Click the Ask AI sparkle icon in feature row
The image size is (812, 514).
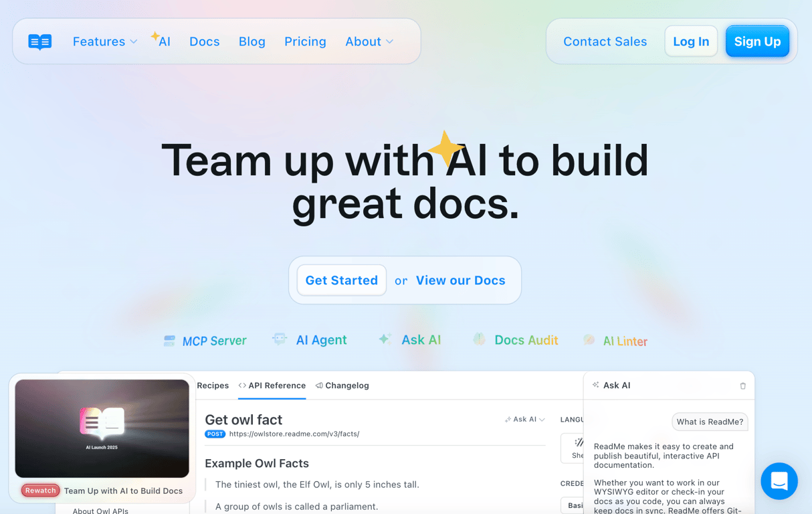(385, 339)
